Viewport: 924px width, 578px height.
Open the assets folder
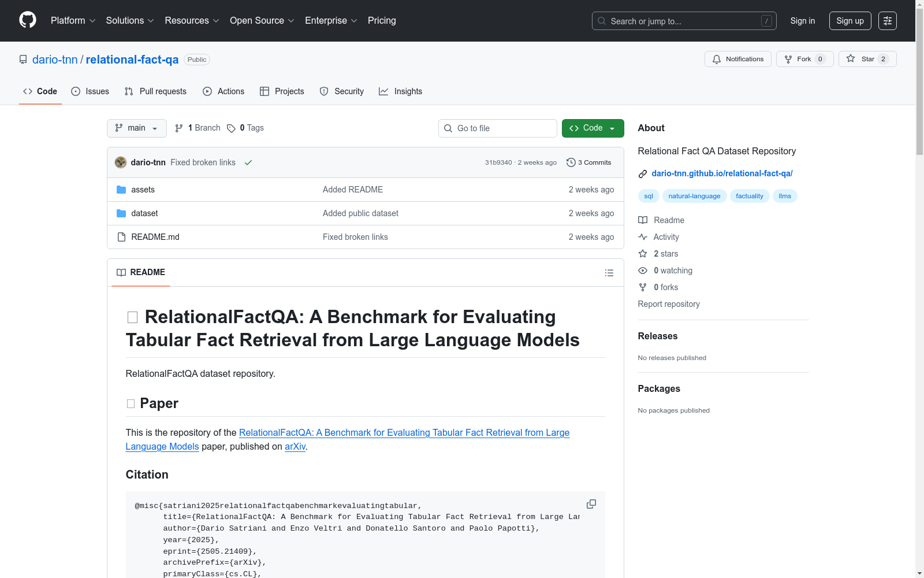(x=143, y=190)
